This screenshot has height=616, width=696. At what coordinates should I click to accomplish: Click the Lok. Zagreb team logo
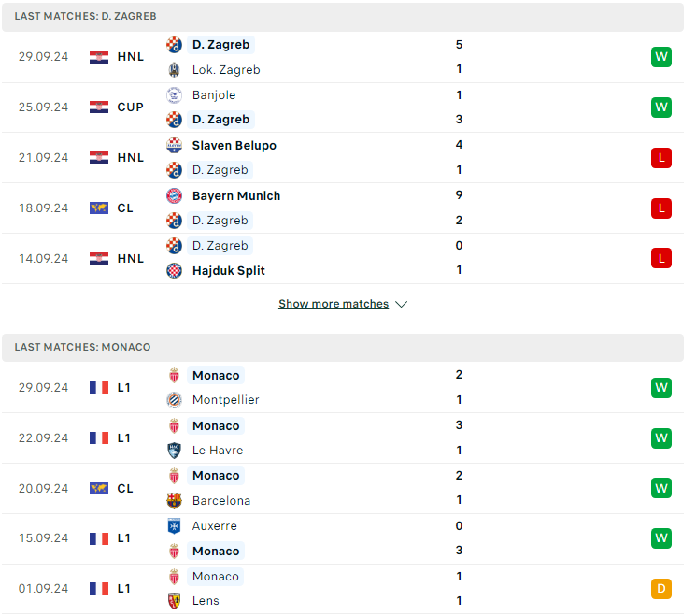tap(174, 70)
